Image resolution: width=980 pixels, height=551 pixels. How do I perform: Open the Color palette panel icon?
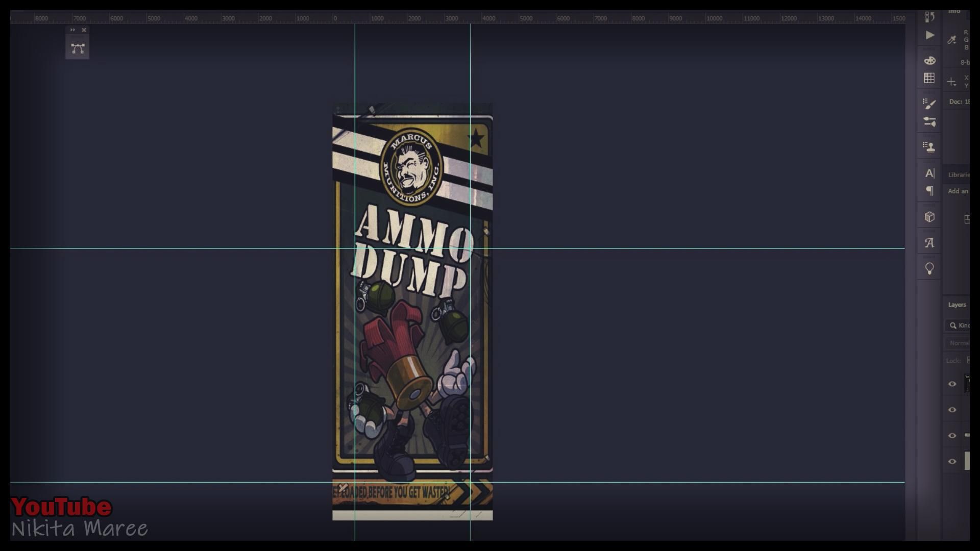coord(929,60)
